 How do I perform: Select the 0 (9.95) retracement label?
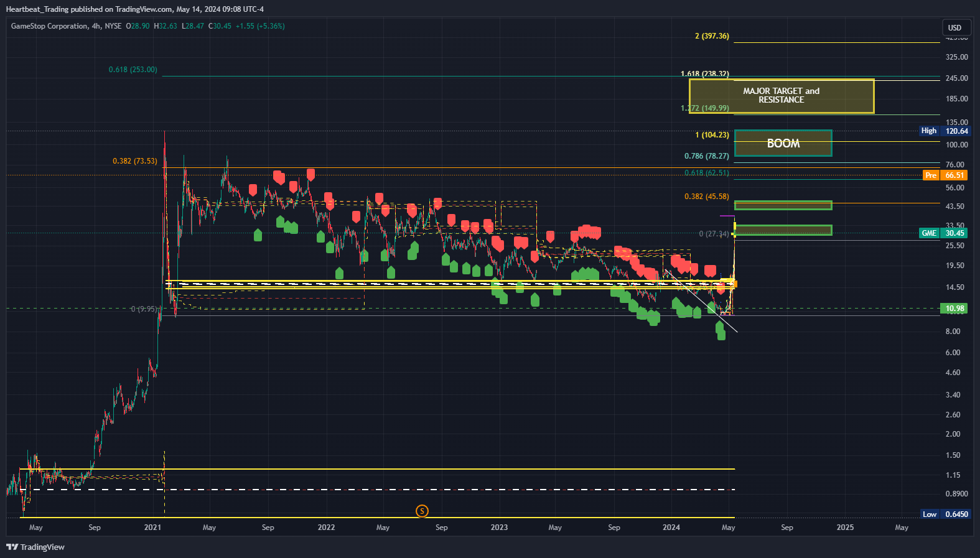tap(143, 309)
